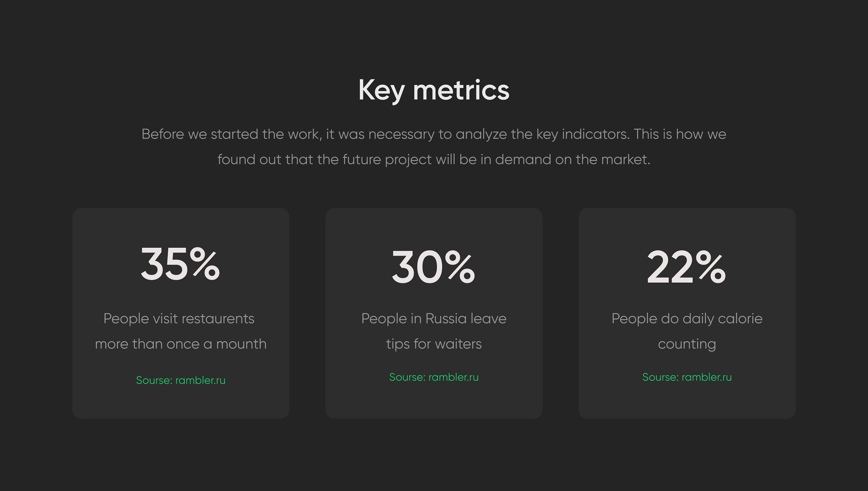Click the "People visit restaurents" text line
The width and height of the screenshot is (868, 491).
[x=179, y=319]
